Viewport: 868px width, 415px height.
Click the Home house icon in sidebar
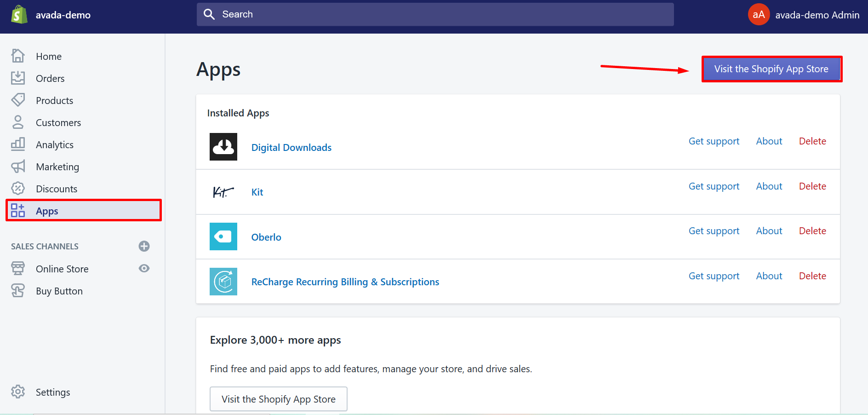[18, 56]
